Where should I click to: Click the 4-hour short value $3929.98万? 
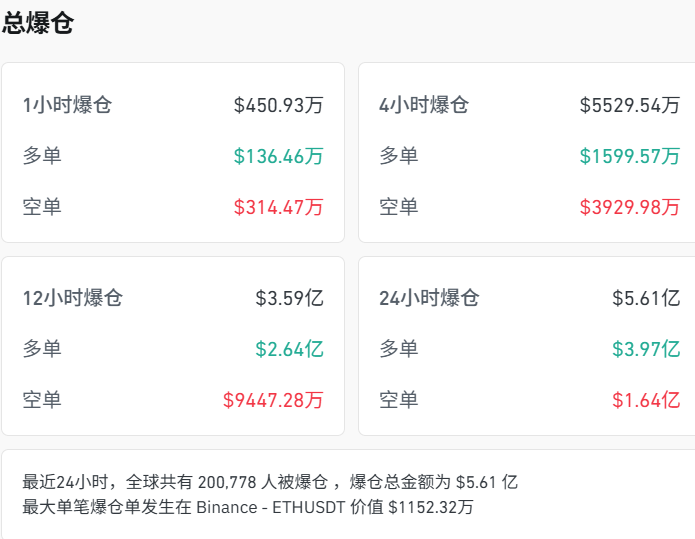(629, 207)
